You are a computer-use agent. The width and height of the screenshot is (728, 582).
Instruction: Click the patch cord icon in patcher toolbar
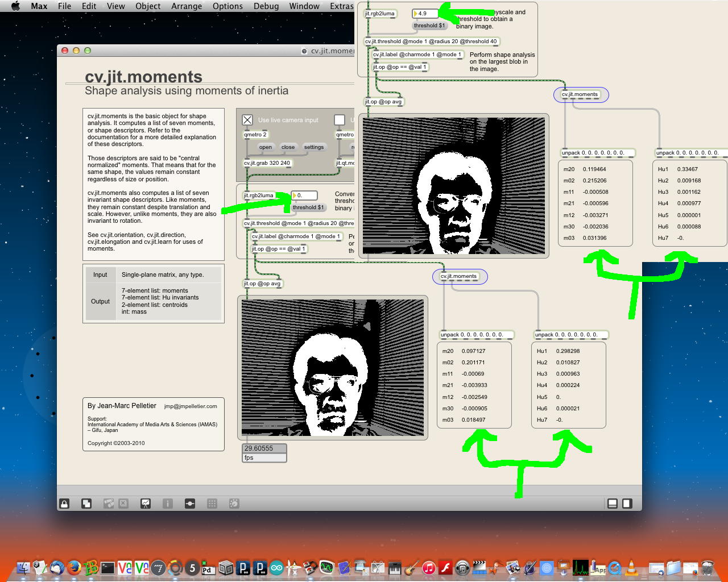(x=190, y=504)
